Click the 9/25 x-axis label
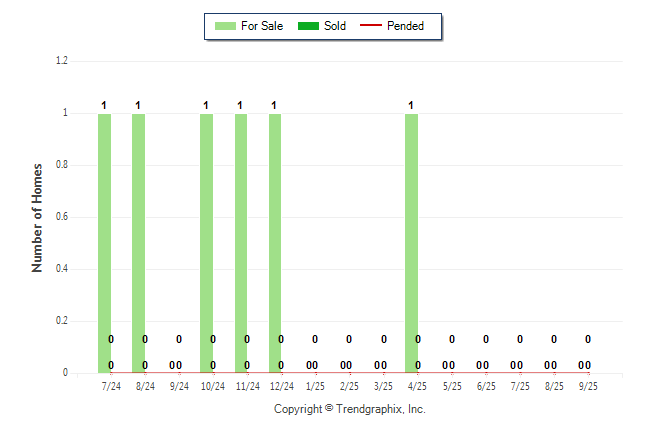This screenshot has width=646, height=434. (x=588, y=385)
